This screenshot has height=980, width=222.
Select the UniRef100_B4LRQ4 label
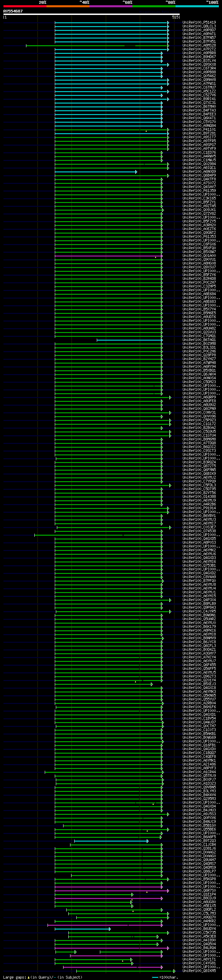pos(199,948)
